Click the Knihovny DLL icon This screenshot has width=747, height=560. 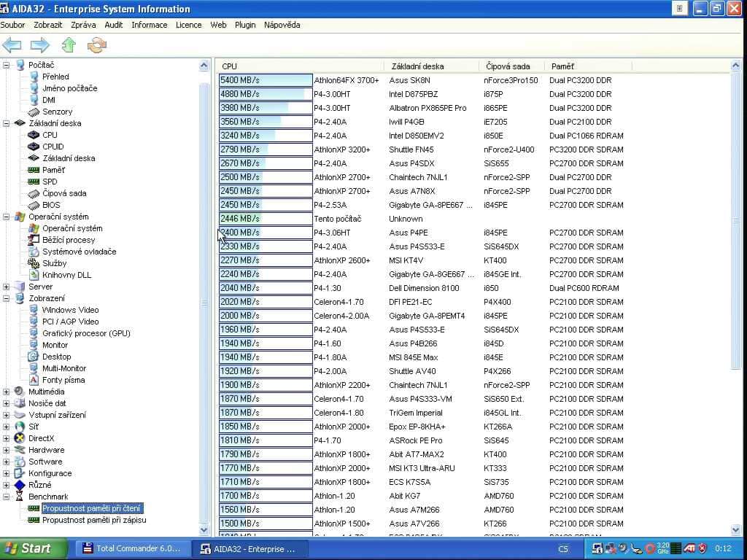click(x=34, y=275)
